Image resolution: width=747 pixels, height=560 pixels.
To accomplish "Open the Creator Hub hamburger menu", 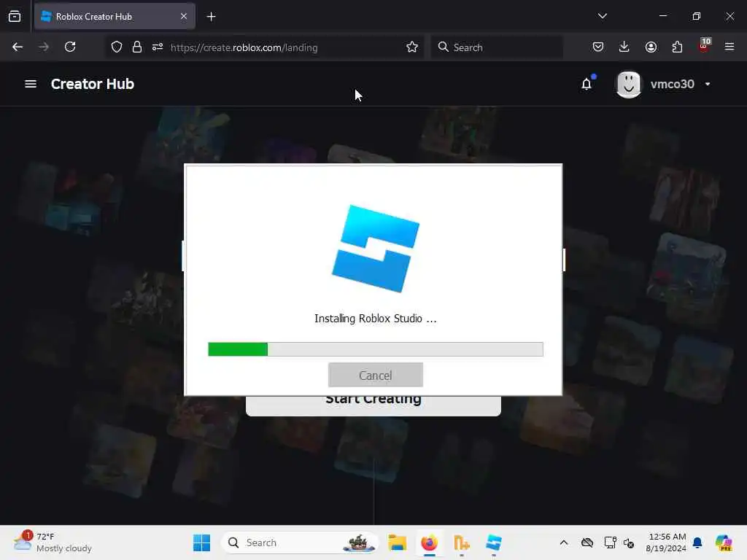I will [31, 84].
